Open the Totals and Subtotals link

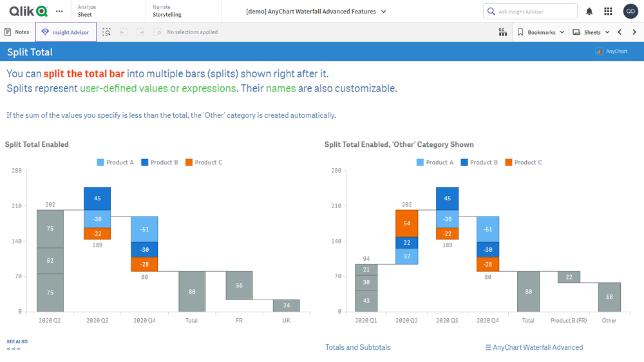pyautogui.click(x=357, y=347)
